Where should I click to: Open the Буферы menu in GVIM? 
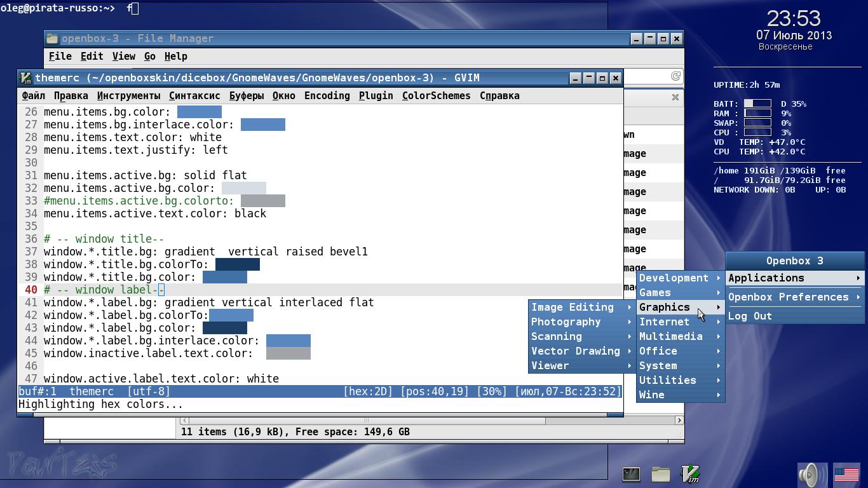point(247,96)
